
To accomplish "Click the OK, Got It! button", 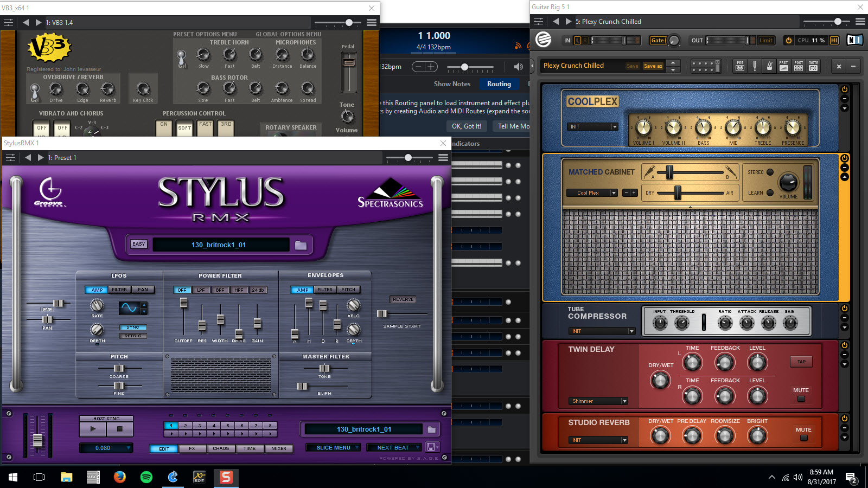I will (x=467, y=126).
